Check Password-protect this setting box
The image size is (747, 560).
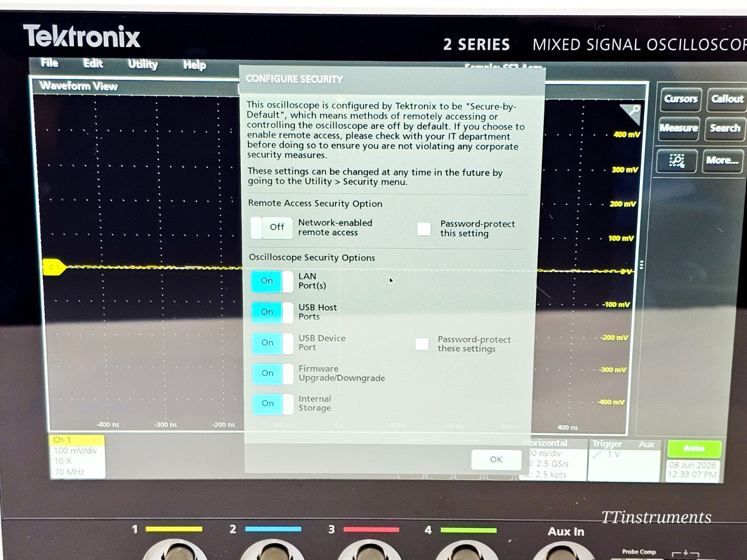[424, 229]
